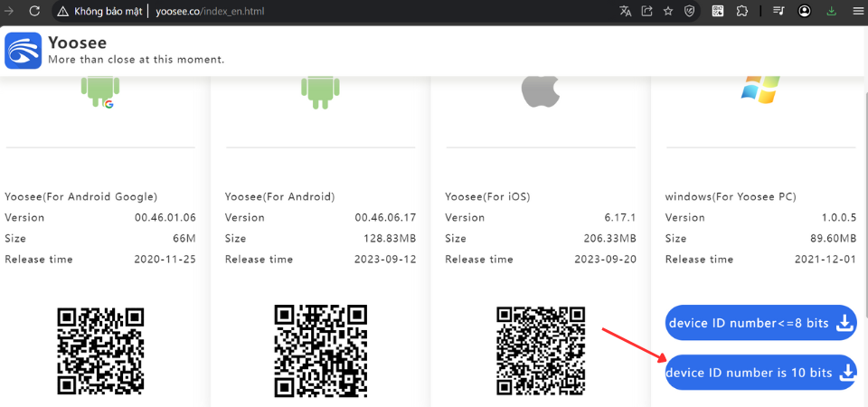Open the QR code generator icon

[x=718, y=11]
